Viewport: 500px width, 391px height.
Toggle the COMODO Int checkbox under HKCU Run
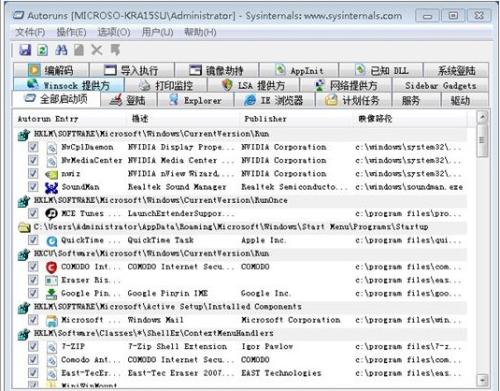(x=33, y=267)
